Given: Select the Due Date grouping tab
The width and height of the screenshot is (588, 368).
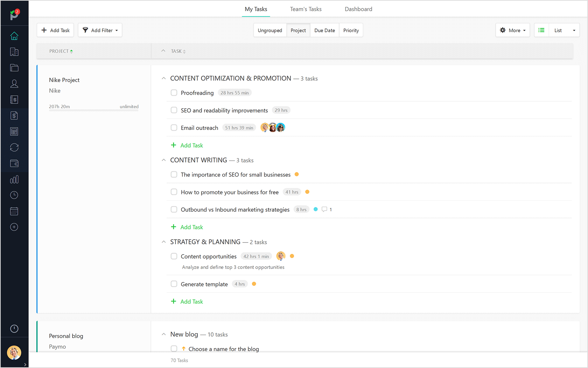Looking at the screenshot, I should pos(324,30).
